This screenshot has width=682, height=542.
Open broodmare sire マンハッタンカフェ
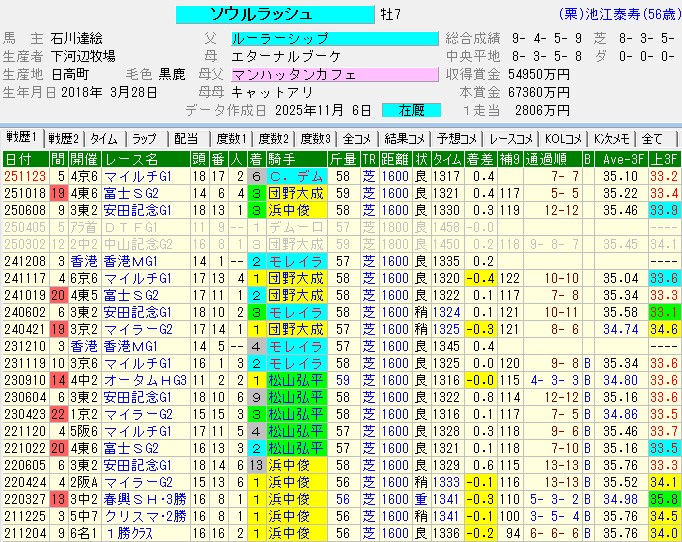coord(334,75)
